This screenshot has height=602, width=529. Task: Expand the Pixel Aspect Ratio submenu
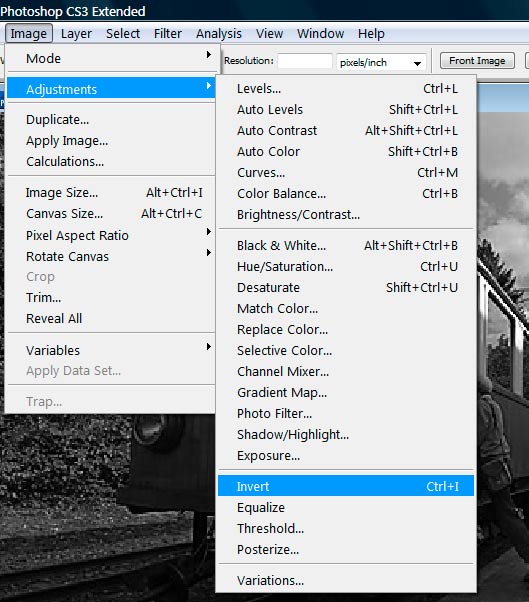(111, 235)
